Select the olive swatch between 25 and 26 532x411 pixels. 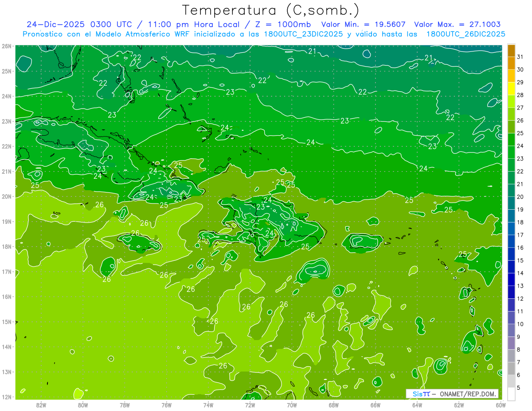point(511,127)
